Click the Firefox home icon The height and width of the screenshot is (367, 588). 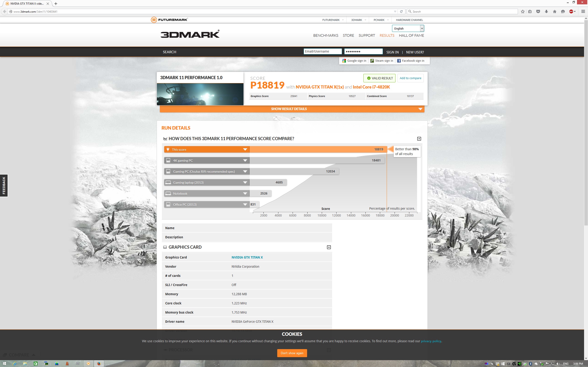tap(554, 11)
